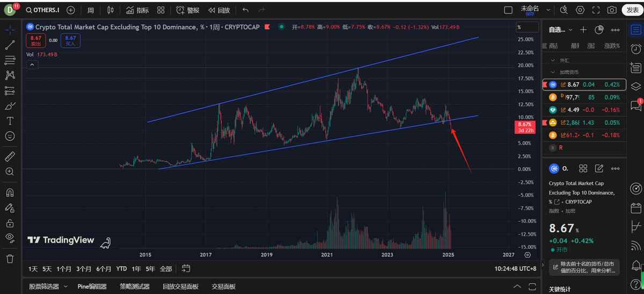The width and height of the screenshot is (644, 294).
Task: Open chart settings hexagon icon
Action: click(580, 10)
